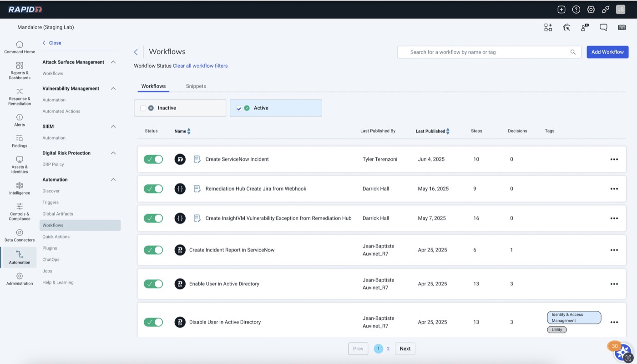Check the Inactive filter checkbox
The image size is (637, 364).
point(143,108)
